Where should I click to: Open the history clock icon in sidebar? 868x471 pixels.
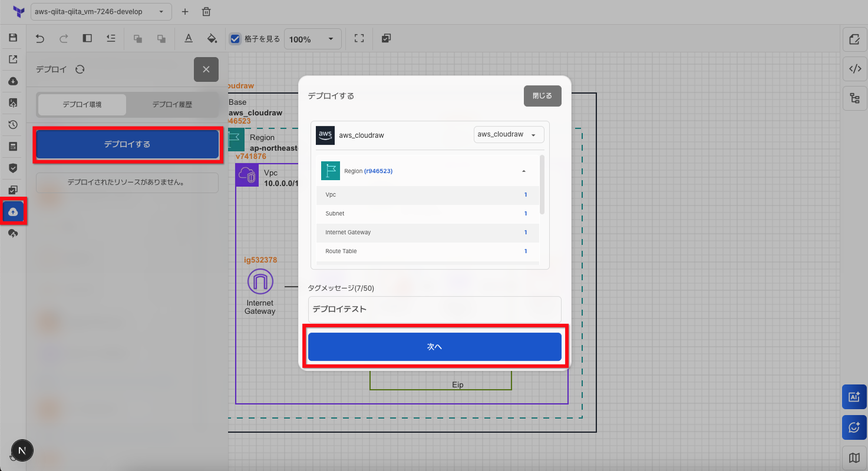click(13, 125)
